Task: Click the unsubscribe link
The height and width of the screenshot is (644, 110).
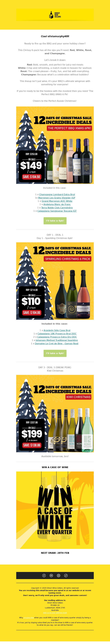Action: tap(29, 618)
